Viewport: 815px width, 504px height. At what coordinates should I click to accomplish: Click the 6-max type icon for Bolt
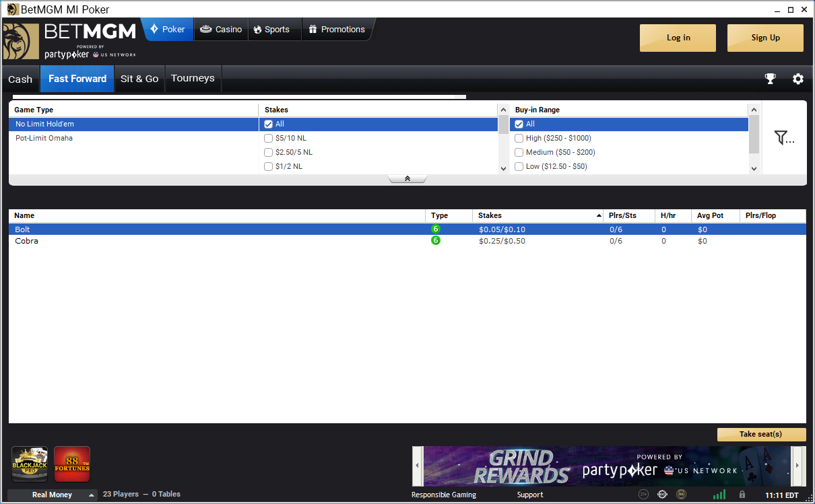click(x=436, y=229)
